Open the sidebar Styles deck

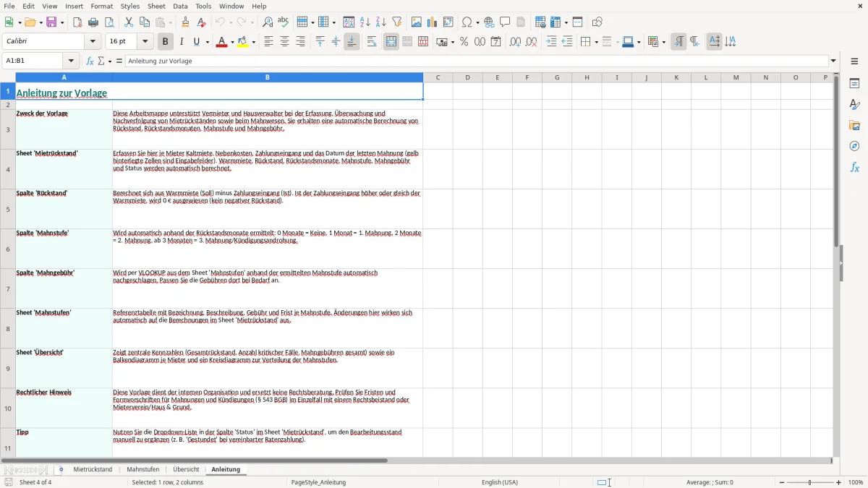pyautogui.click(x=854, y=105)
